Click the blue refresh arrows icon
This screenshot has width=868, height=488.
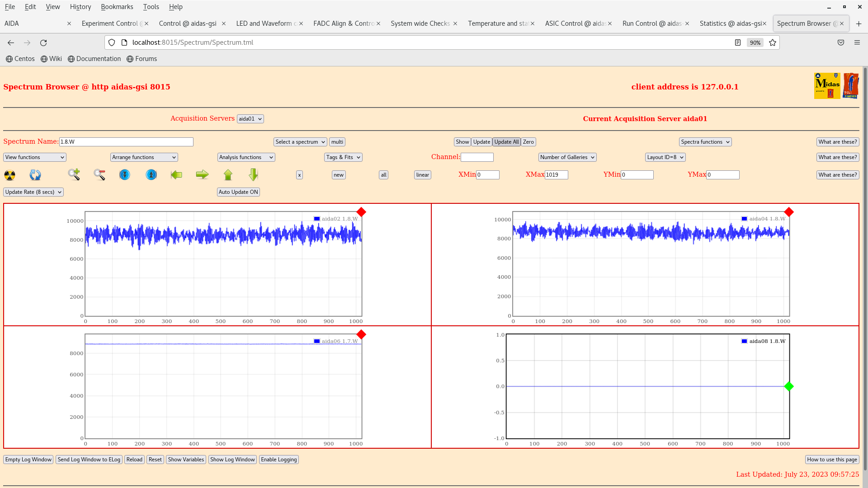pyautogui.click(x=35, y=175)
